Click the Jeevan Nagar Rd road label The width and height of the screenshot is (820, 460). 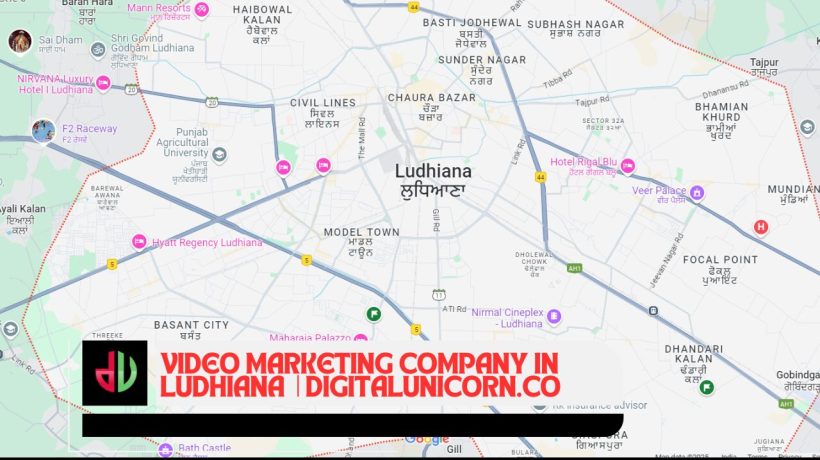pos(667,260)
